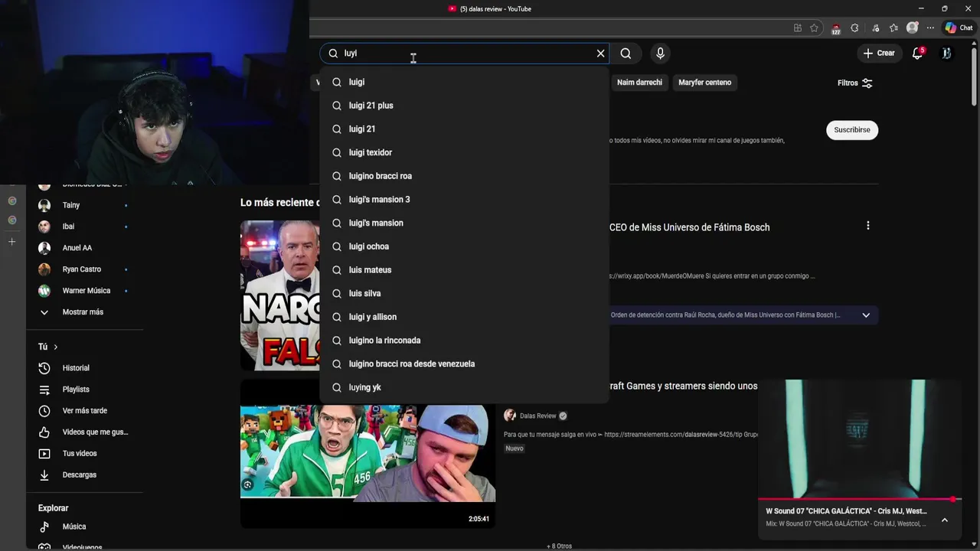Open the notifications bell
The height and width of the screenshot is (551, 980).
click(x=917, y=54)
